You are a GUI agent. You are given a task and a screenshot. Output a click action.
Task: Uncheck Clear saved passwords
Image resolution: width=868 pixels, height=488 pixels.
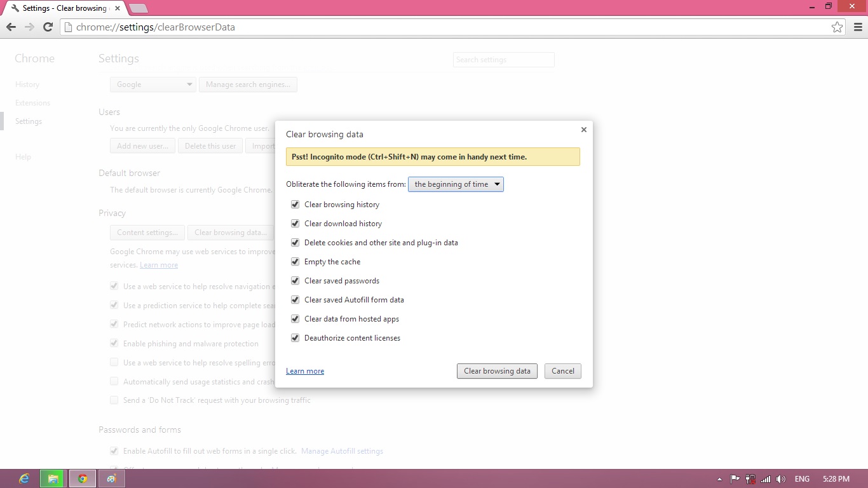pyautogui.click(x=295, y=281)
